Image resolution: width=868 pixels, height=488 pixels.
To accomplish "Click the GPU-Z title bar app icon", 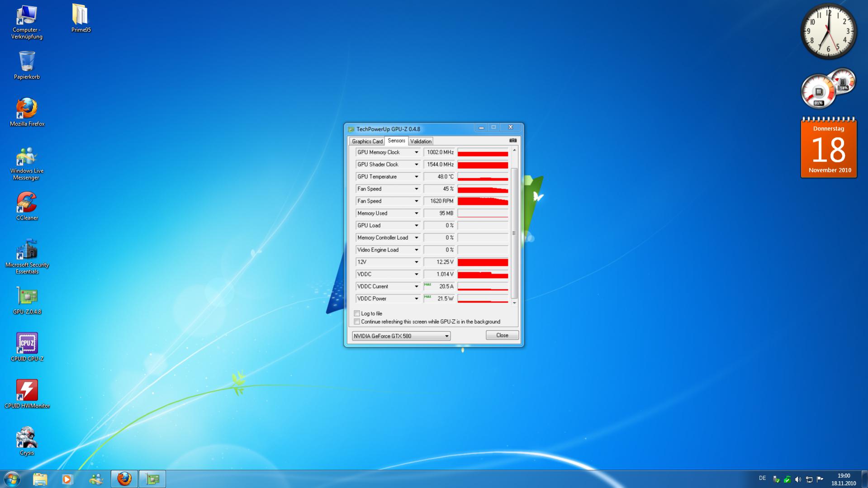I will (351, 129).
